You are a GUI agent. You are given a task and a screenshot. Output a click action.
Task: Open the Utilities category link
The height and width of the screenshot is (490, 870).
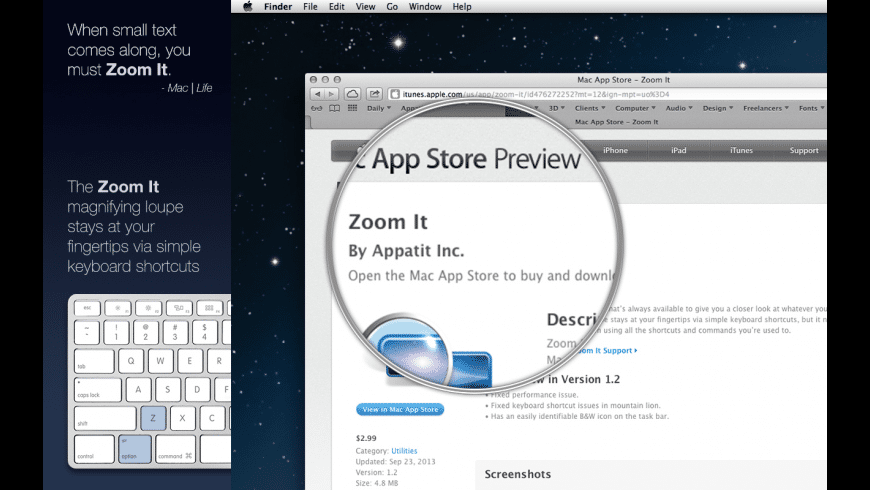[x=404, y=451]
